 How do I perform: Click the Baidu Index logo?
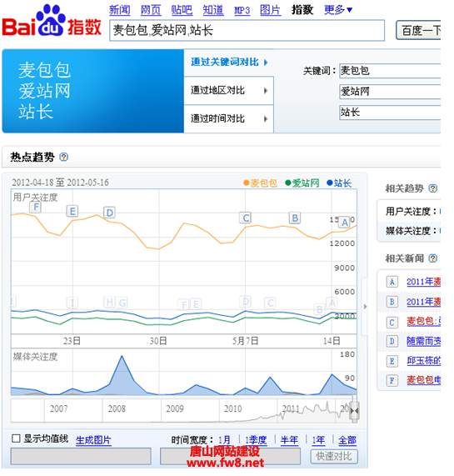[52, 21]
